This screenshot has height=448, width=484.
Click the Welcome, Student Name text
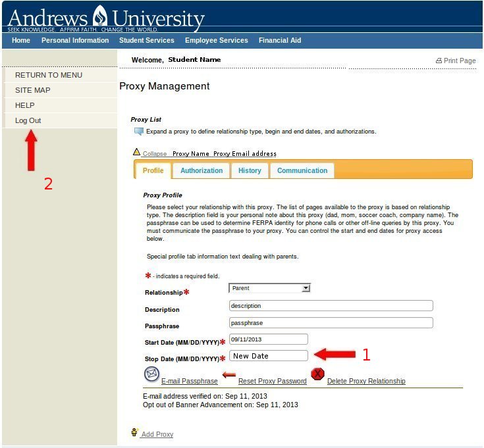[x=176, y=60]
